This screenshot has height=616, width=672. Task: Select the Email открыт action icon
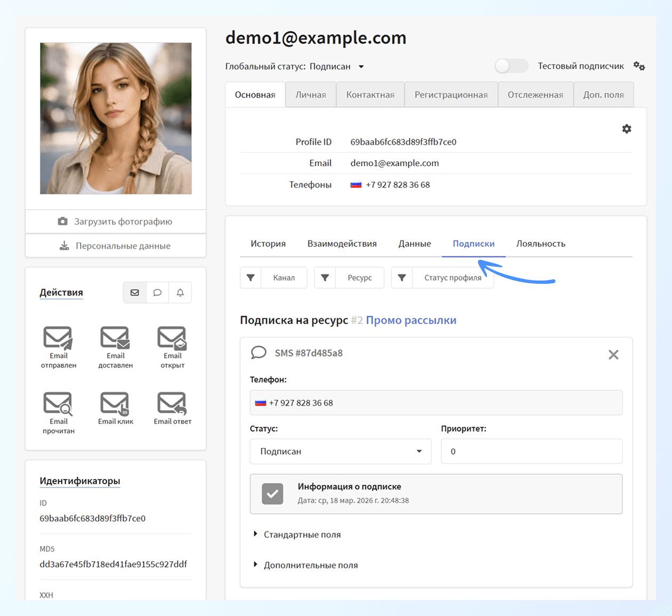(172, 338)
